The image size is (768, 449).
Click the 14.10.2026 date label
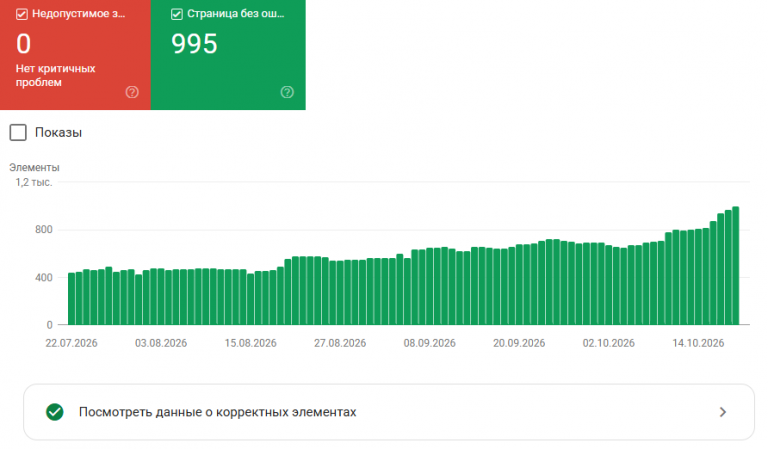tap(698, 343)
